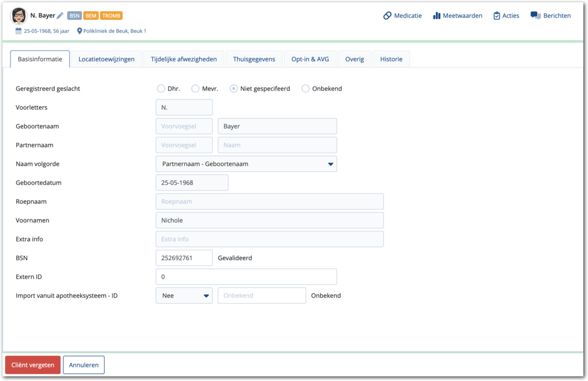Image resolution: width=588 pixels, height=381 pixels.
Task: Open the Nee import dropdown
Action: point(184,296)
